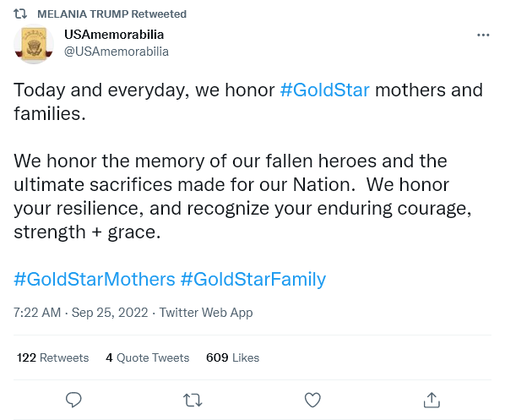Retweet using the bottom retweet icon

point(193,400)
